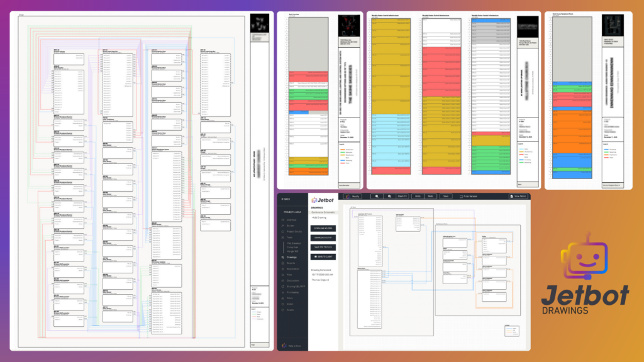Enable the Final Version checkbox in the toolbar
The width and height of the screenshot is (644, 362).
(x=462, y=197)
